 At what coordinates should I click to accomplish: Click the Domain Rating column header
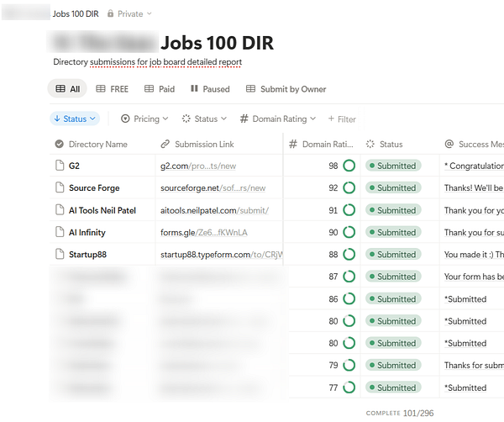click(322, 144)
